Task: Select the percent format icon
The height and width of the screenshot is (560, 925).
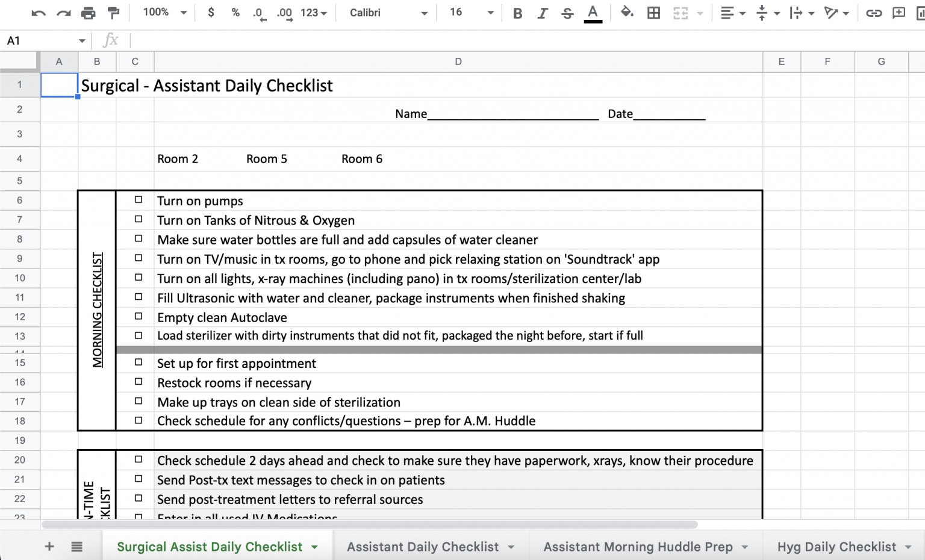Action: 235,12
